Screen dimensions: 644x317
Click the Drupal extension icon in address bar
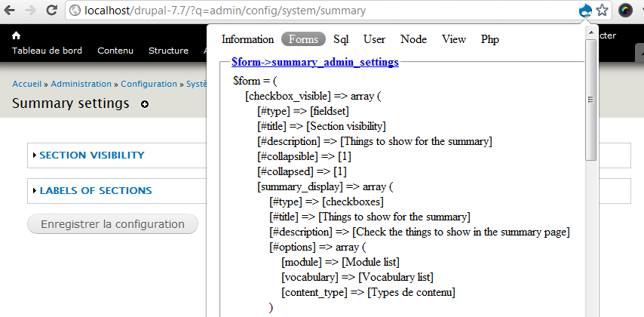[x=584, y=11]
